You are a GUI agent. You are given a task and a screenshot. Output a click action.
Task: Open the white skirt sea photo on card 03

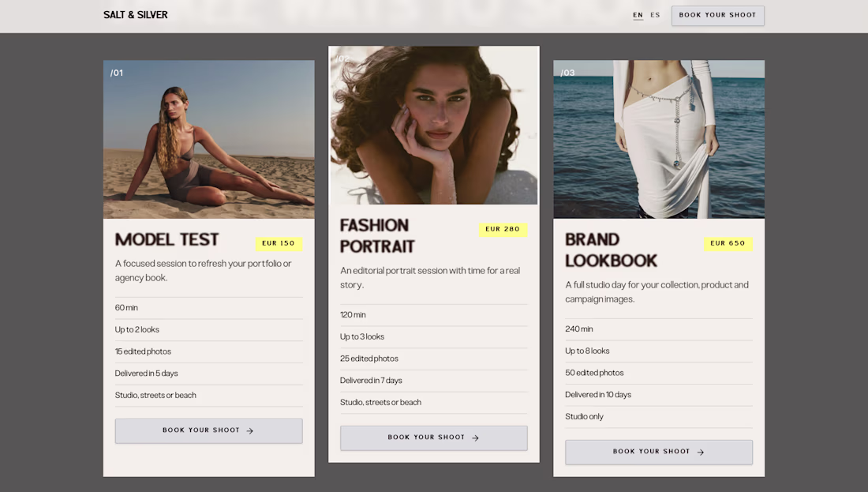click(659, 139)
